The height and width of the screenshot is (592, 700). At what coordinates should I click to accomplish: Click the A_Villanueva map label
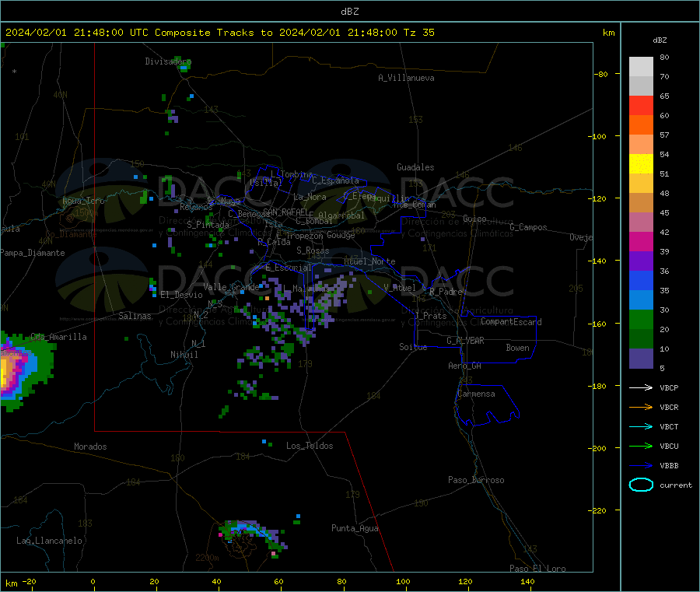pos(406,78)
